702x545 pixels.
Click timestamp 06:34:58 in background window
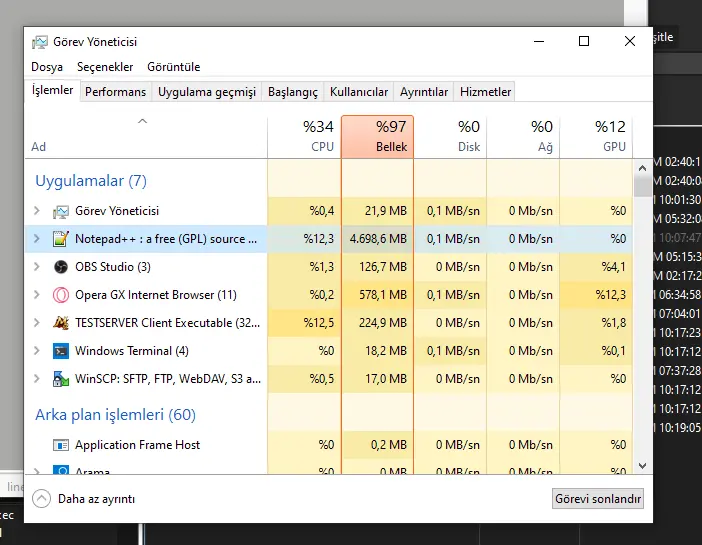[680, 295]
